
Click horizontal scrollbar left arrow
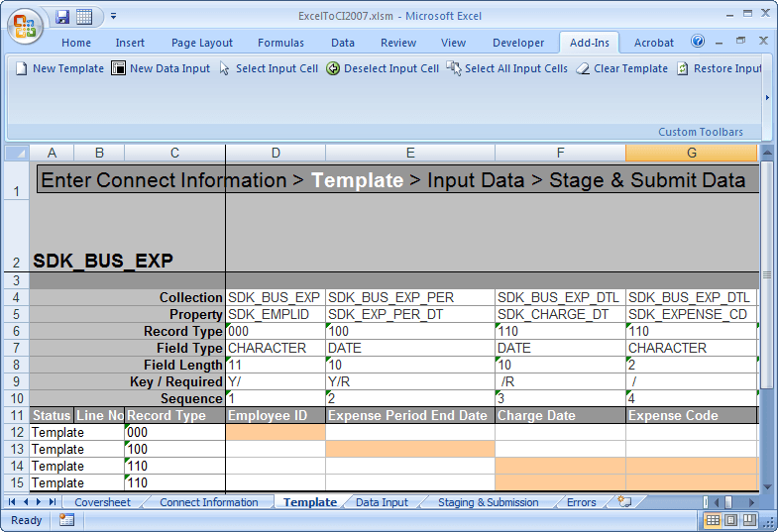716,502
